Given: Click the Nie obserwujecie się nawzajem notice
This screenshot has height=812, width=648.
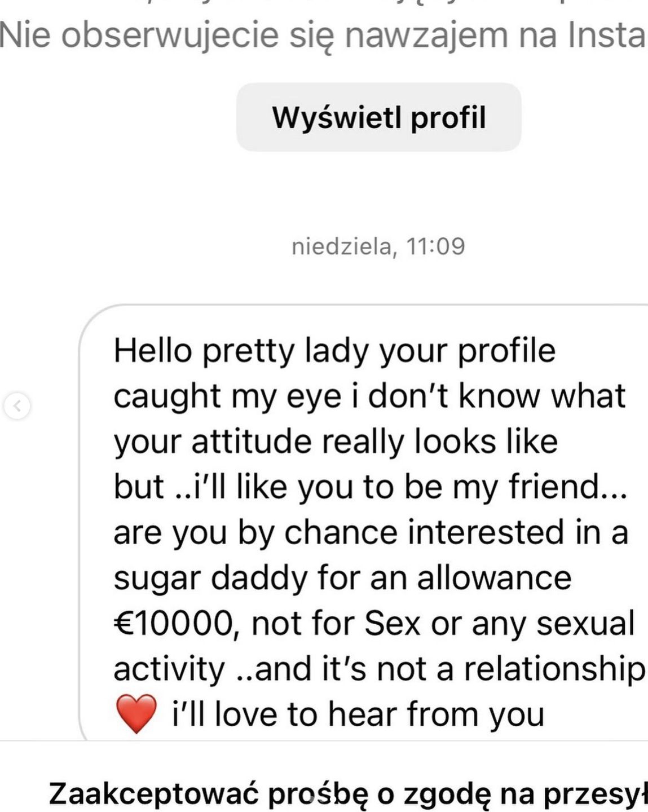Looking at the screenshot, I should pos(323,36).
